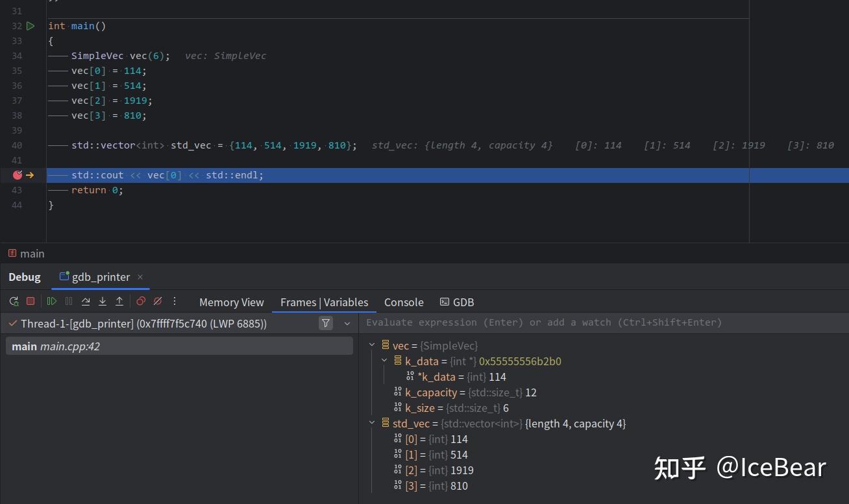Open the View Breakpoints dialog
This screenshot has width=849, height=504.
point(141,302)
